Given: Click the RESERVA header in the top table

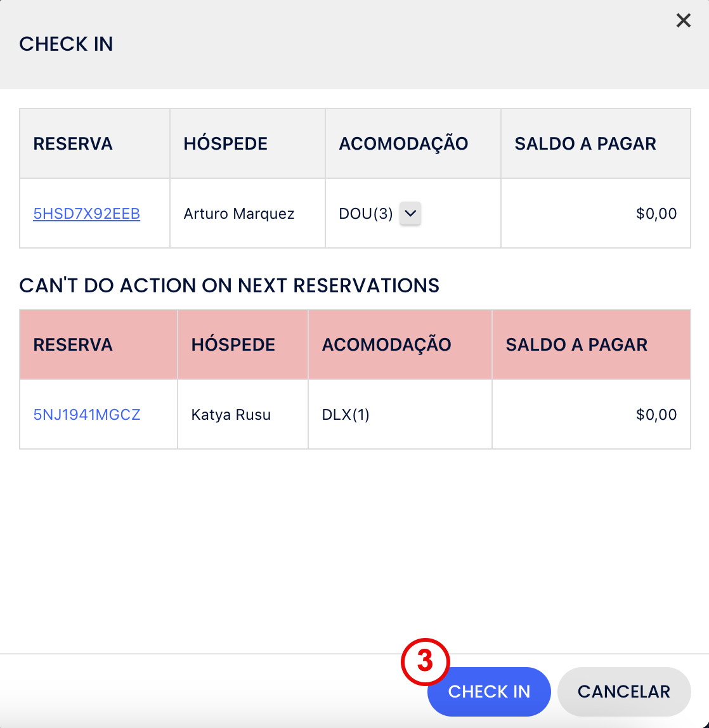Looking at the screenshot, I should pos(73,143).
